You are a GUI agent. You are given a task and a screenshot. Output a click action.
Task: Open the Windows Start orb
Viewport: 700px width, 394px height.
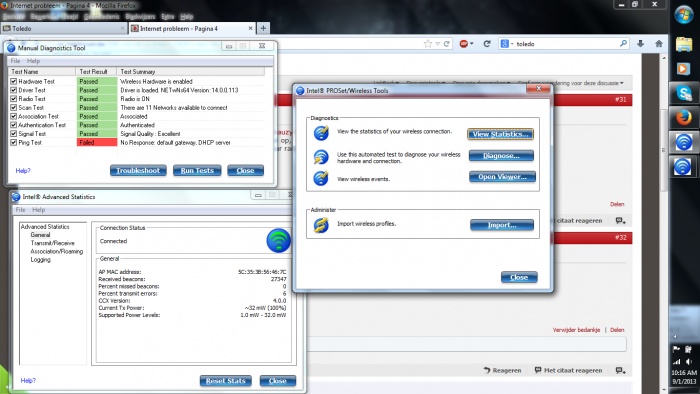[x=683, y=15]
